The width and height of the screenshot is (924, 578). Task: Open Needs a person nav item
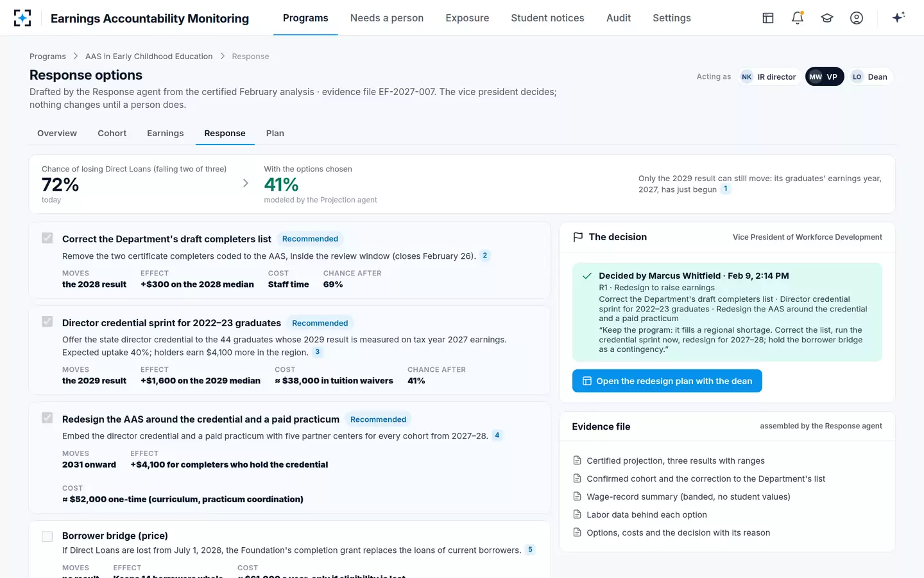click(x=387, y=18)
